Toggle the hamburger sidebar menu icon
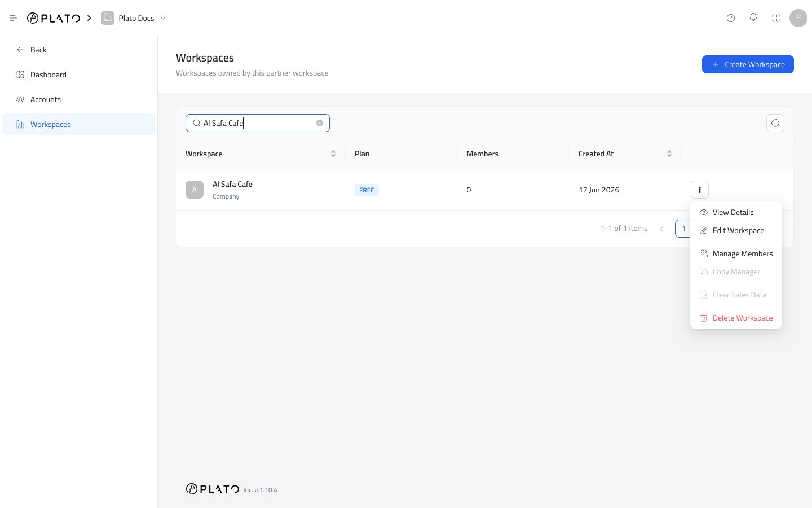812x508 pixels. 14,18
